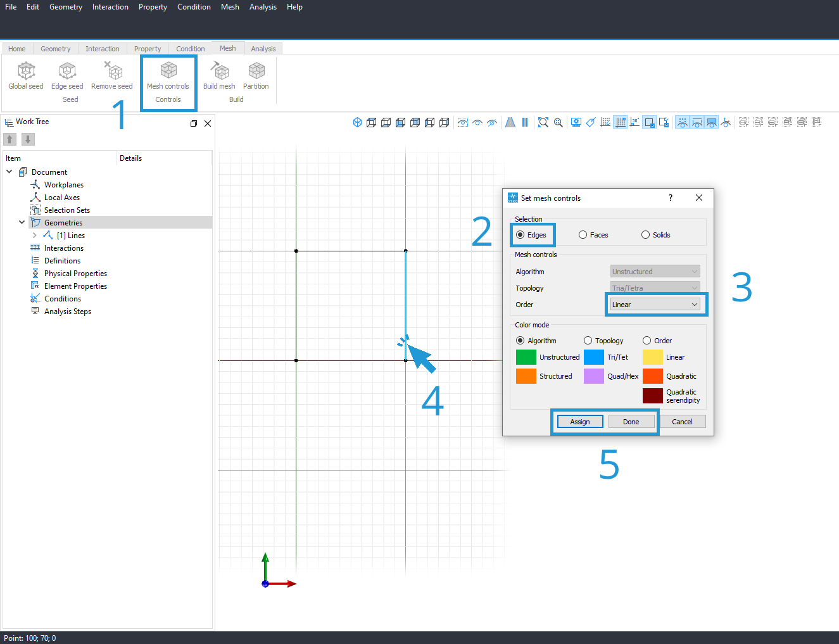Click the Done button
This screenshot has height=644, width=839.
pyautogui.click(x=631, y=422)
